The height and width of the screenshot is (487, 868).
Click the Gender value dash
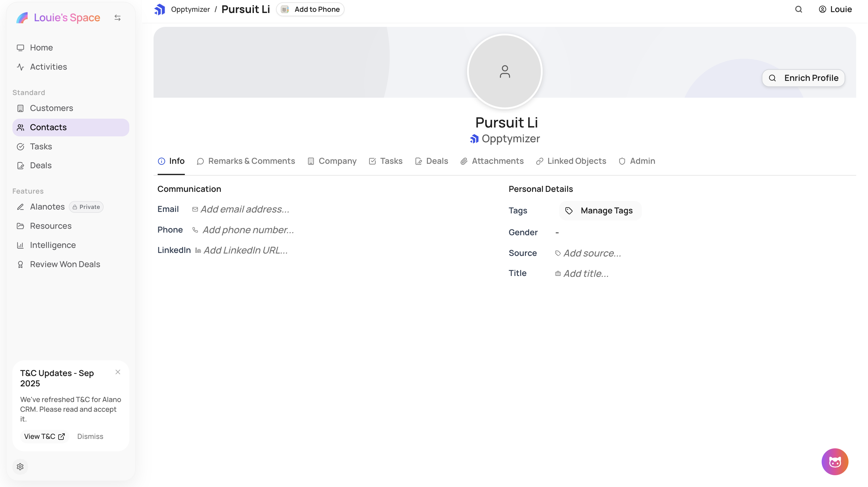[x=557, y=232]
